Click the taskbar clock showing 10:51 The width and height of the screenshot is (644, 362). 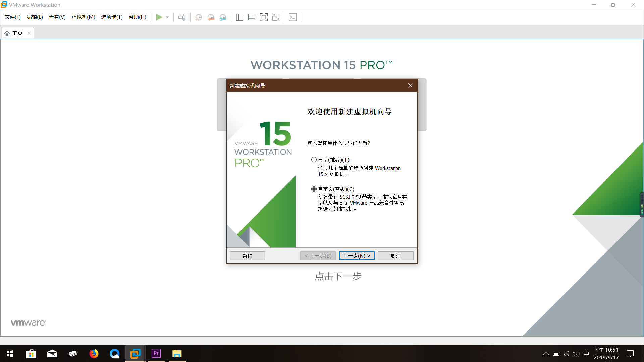(606, 354)
